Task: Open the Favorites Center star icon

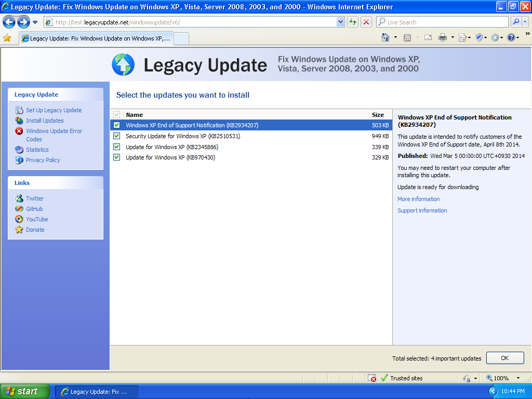Action: click(x=7, y=38)
